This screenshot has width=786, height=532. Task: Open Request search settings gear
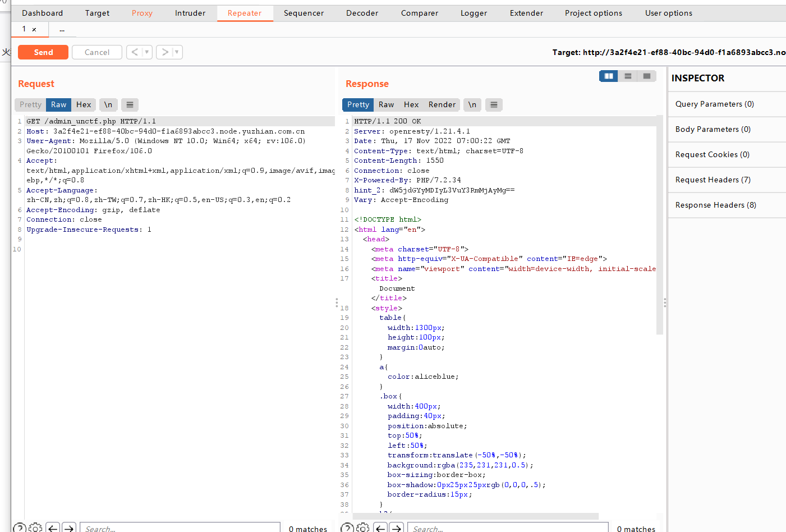[x=35, y=528]
